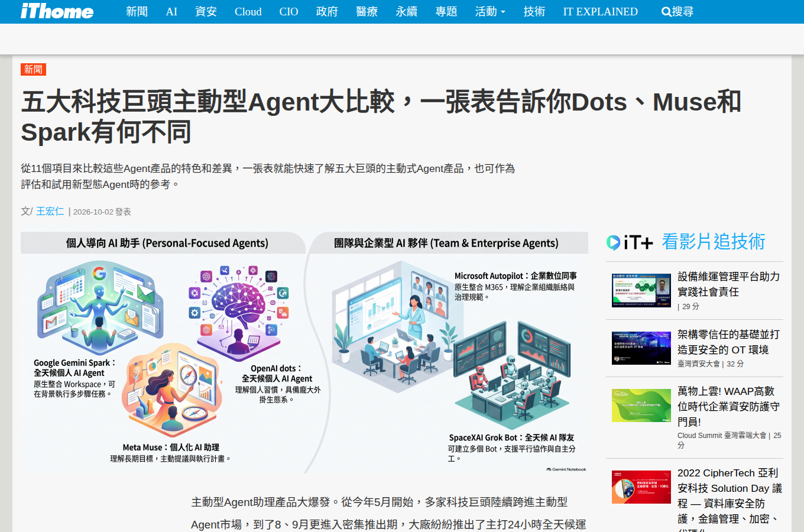The image size is (804, 532).
Task: Open thumbnail for 架構零信任的基礎 video
Action: tap(641, 348)
